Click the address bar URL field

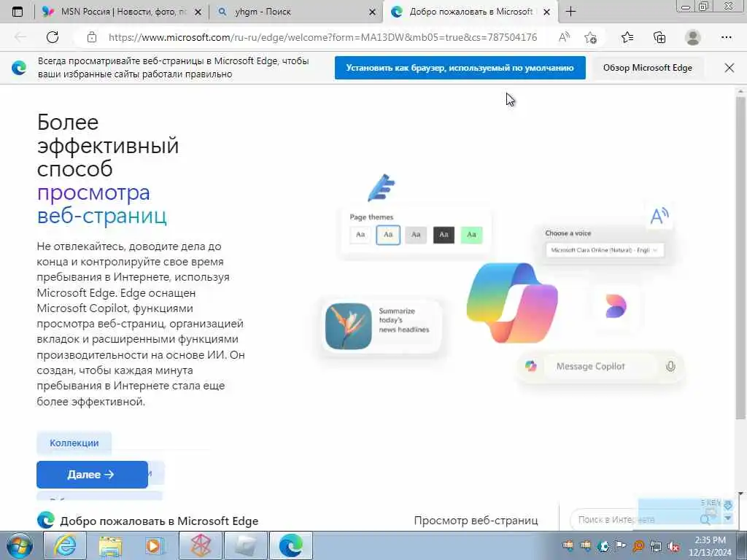[322, 37]
